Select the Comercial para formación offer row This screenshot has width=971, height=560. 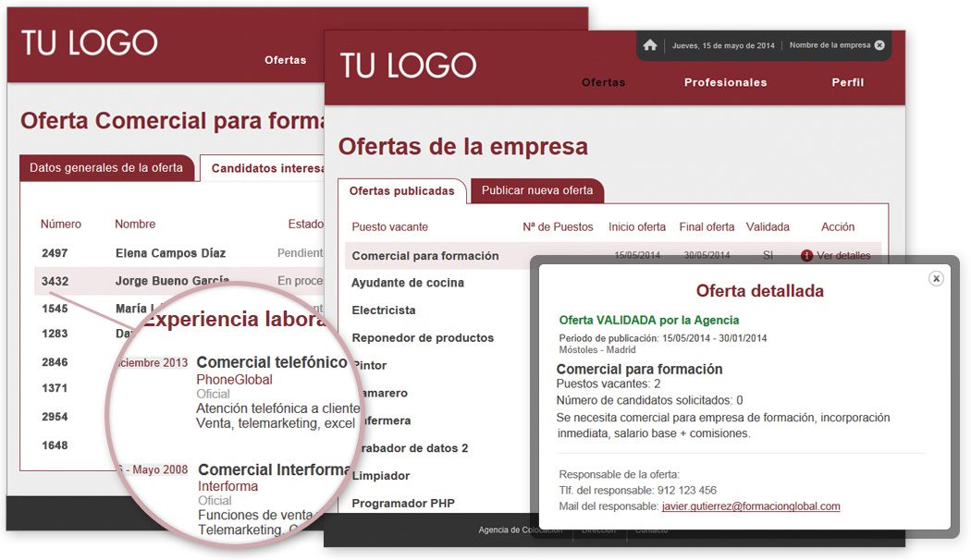425,256
